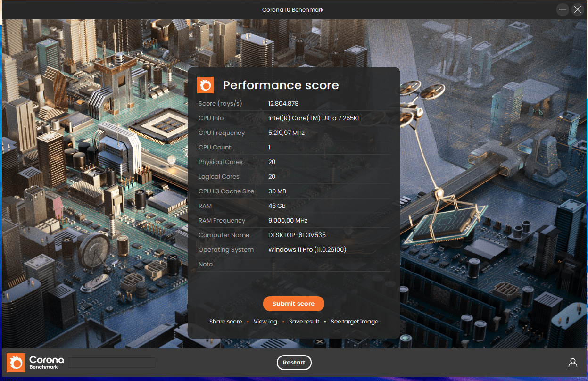
Task: Click the text field next to the Corona logo
Action: (x=111, y=363)
